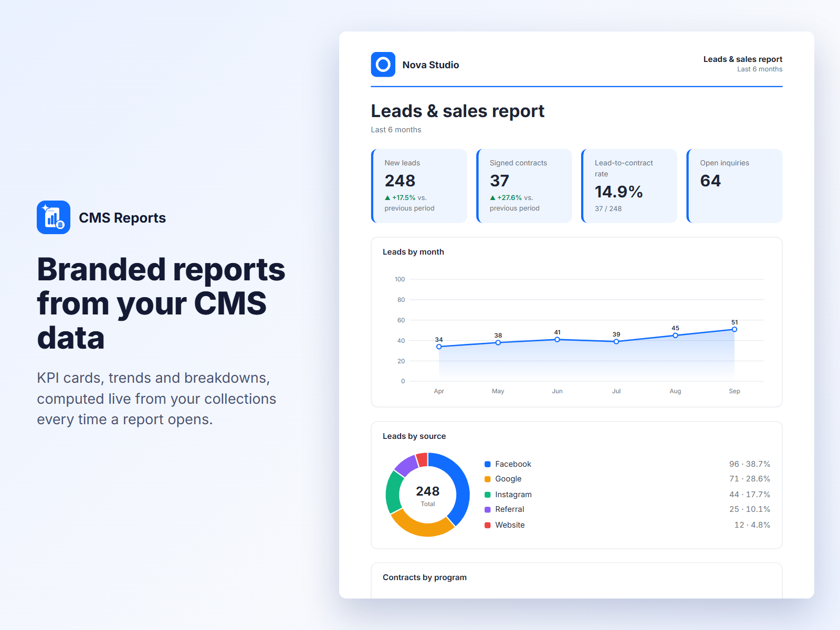Click the red Website donut segment

pyautogui.click(x=422, y=460)
